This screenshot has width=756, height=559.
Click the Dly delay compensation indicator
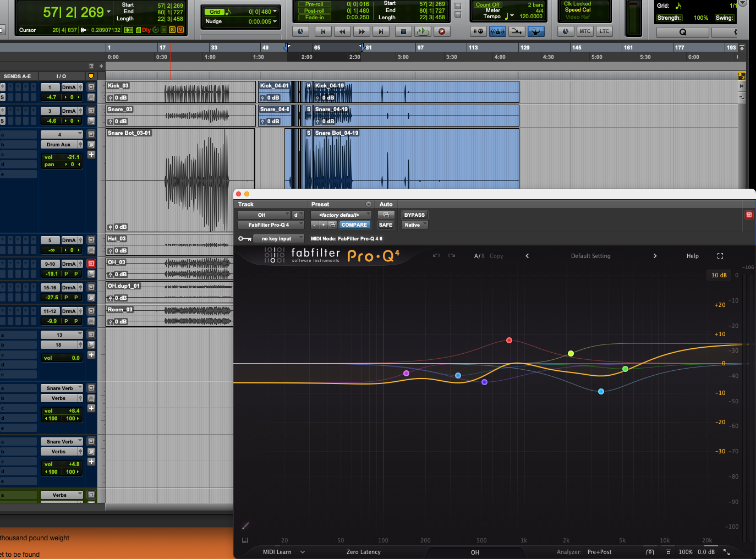pyautogui.click(x=146, y=30)
